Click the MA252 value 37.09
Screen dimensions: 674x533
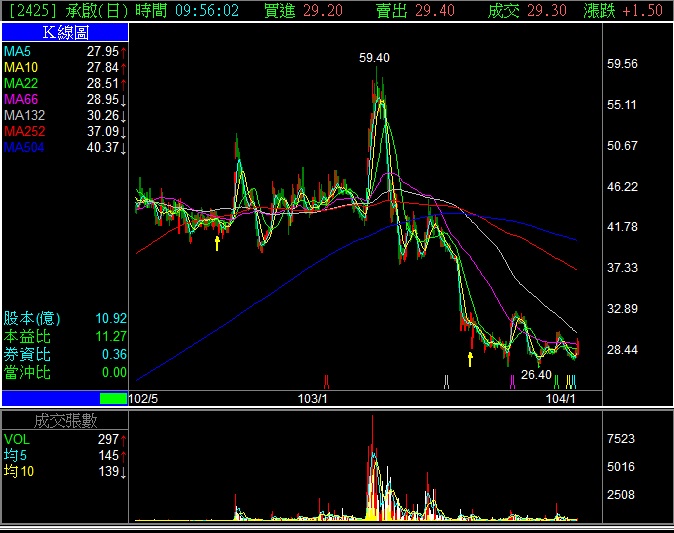coord(103,131)
